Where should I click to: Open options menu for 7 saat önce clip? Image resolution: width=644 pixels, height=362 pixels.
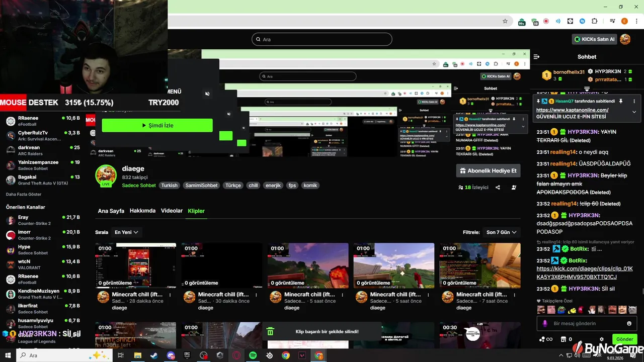pos(515,295)
